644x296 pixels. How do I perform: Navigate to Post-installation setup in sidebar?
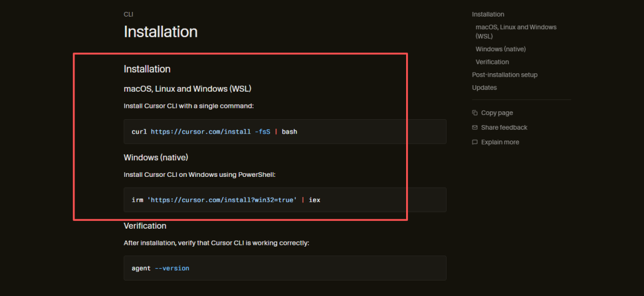point(505,75)
